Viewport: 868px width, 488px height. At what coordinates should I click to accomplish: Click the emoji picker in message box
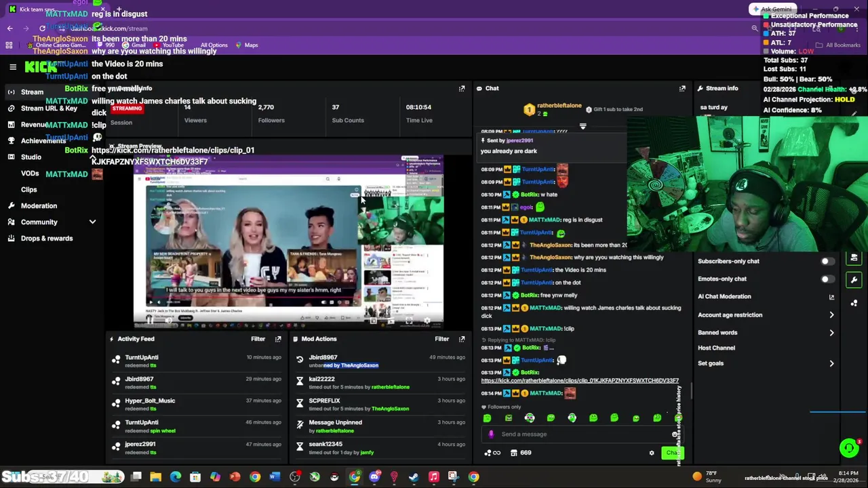pyautogui.click(x=675, y=434)
